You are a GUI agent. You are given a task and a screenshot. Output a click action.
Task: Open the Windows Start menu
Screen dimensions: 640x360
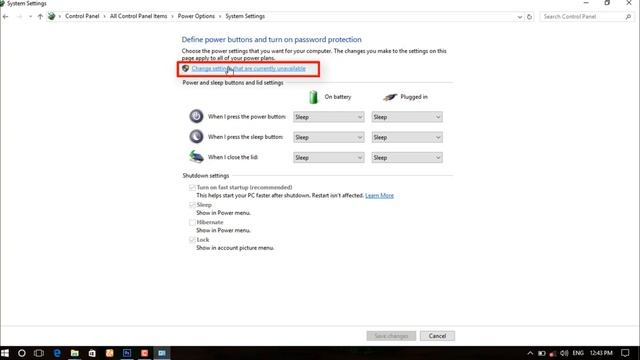pyautogui.click(x=5, y=353)
